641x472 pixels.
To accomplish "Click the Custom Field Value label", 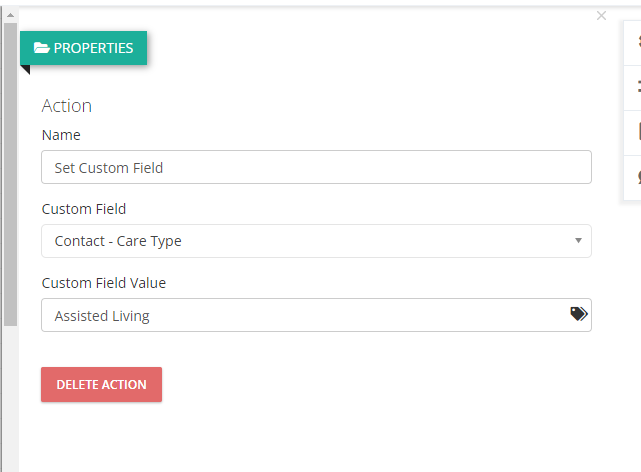I will [x=104, y=283].
